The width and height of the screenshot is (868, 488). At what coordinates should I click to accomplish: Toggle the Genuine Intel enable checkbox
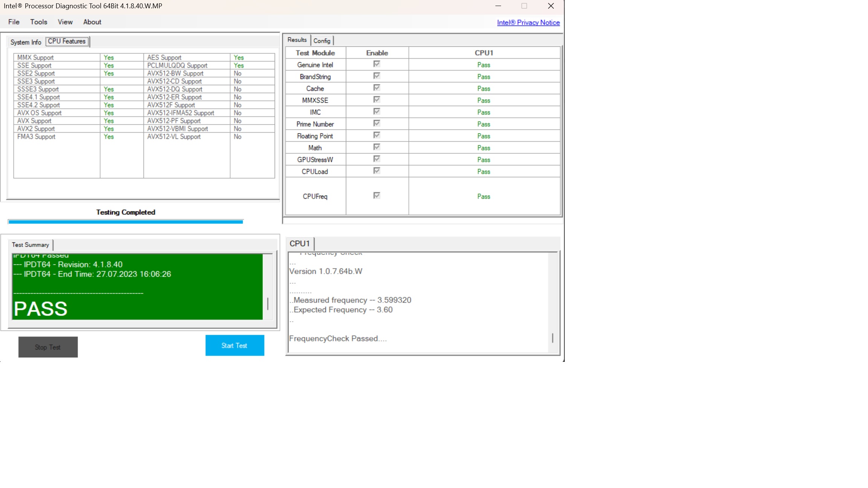coord(376,64)
